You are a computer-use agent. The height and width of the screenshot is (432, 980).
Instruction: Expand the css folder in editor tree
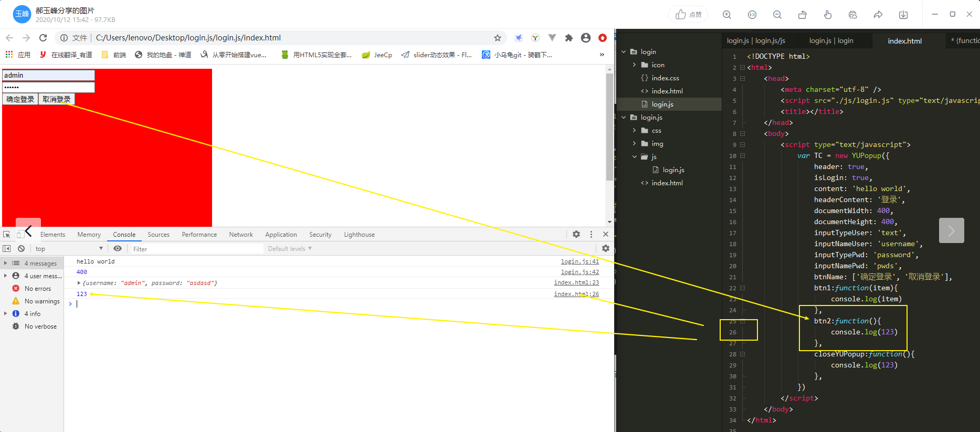[x=634, y=131]
